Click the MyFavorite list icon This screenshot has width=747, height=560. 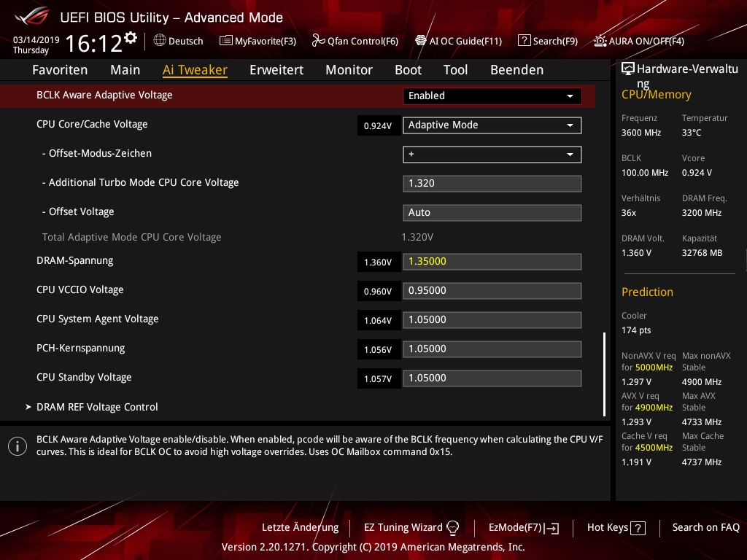click(226, 41)
